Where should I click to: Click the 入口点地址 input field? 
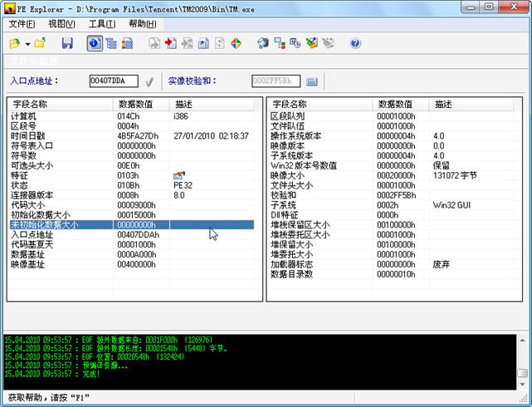pos(113,81)
